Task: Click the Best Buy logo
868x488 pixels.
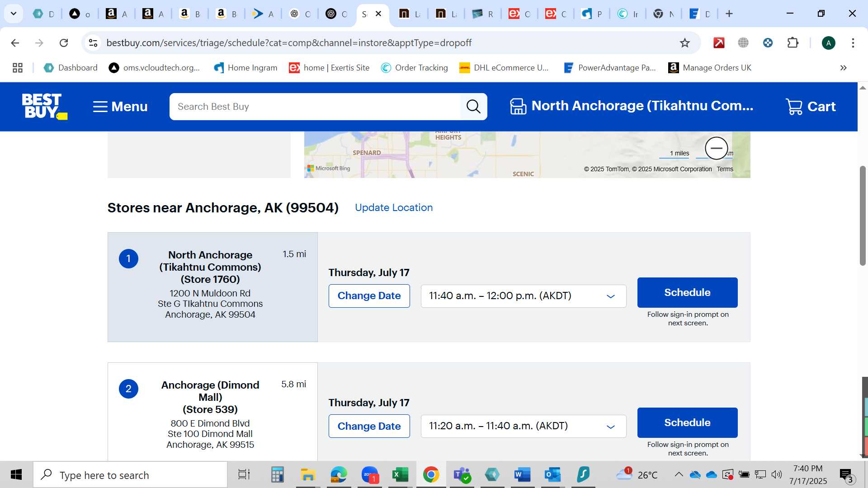Action: coord(44,107)
